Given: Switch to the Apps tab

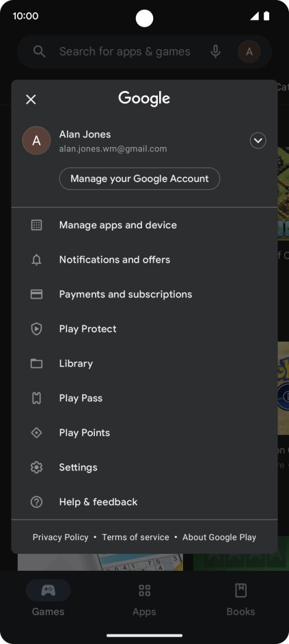Looking at the screenshot, I should tap(145, 598).
